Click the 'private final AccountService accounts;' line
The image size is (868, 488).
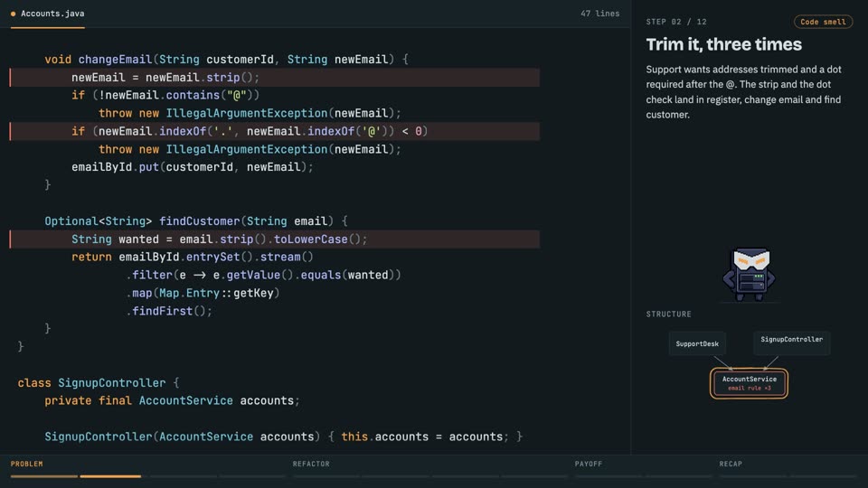pos(172,400)
